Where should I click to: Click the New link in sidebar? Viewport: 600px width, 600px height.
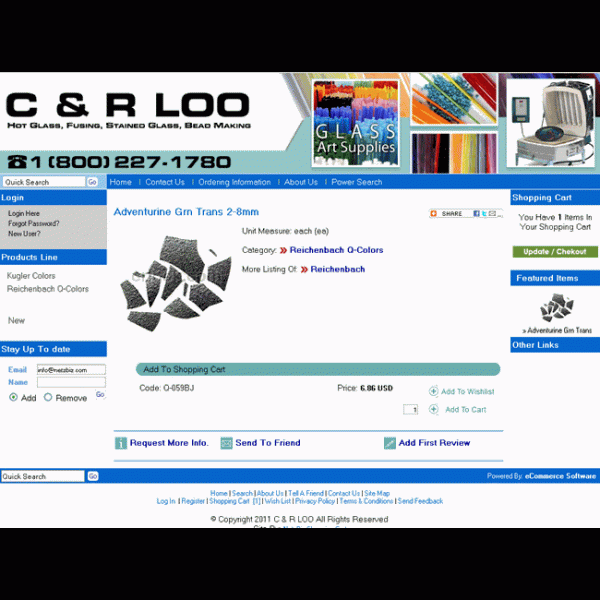(x=16, y=320)
